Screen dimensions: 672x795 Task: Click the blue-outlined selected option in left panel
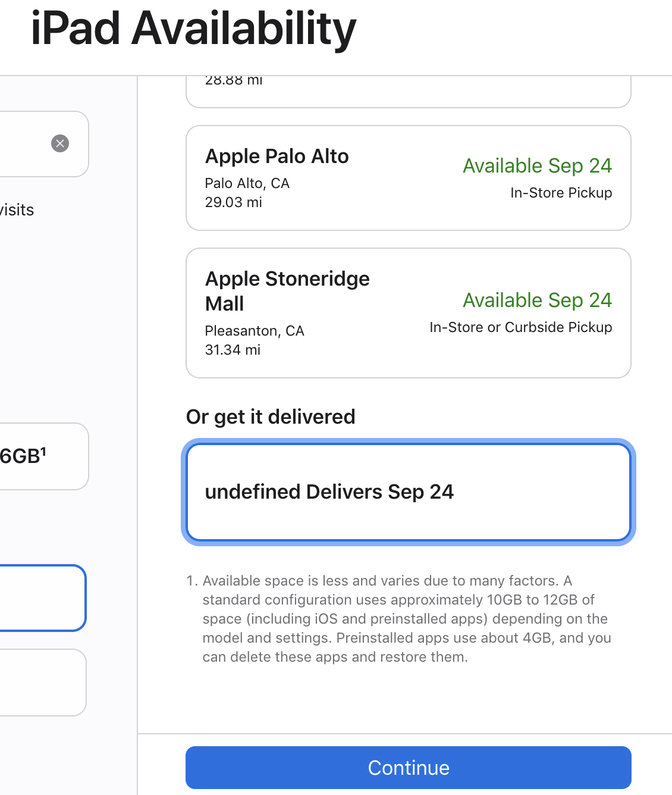click(x=42, y=598)
